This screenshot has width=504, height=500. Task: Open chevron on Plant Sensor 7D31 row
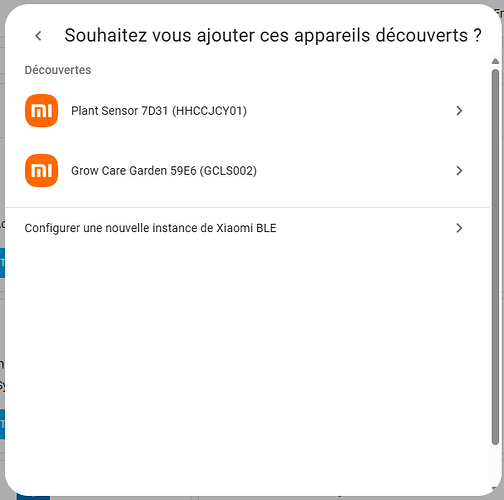click(459, 111)
